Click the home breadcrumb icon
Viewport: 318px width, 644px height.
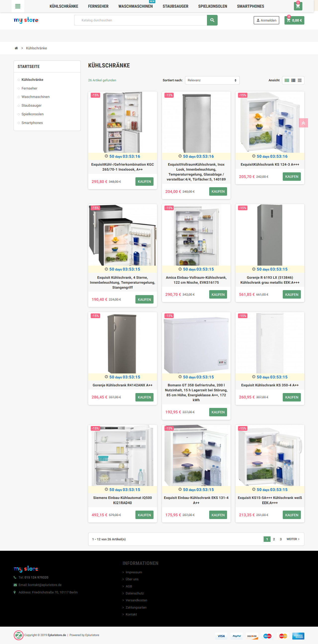[16, 48]
